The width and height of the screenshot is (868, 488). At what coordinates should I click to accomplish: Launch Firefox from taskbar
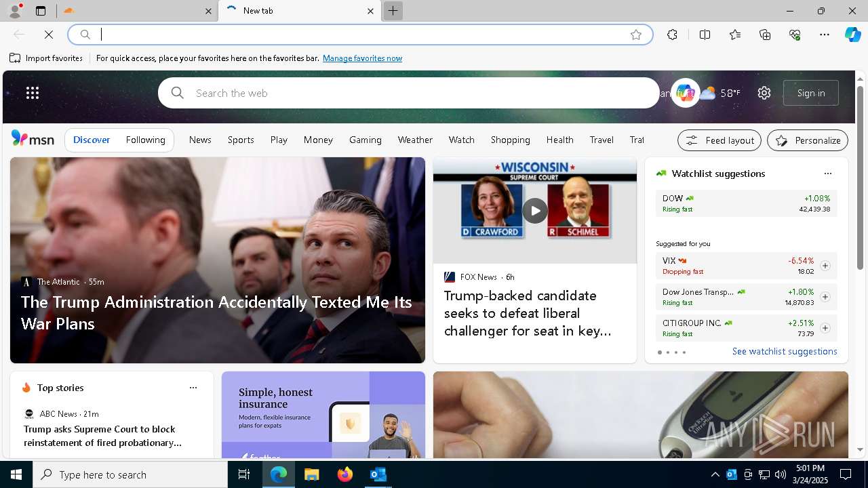pyautogui.click(x=345, y=474)
